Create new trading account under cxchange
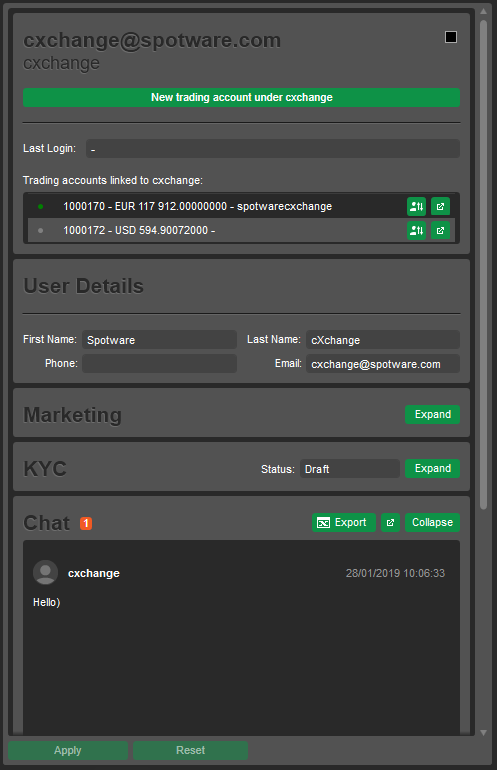 tap(242, 97)
